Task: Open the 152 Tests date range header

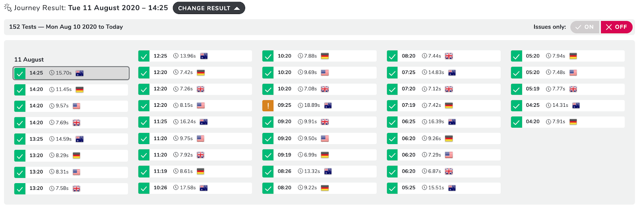Action: [x=66, y=27]
